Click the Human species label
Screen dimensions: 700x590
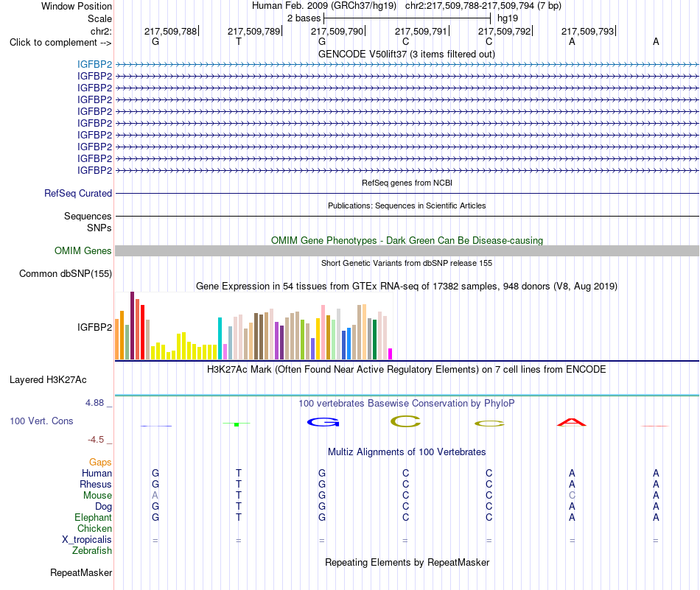click(x=97, y=474)
